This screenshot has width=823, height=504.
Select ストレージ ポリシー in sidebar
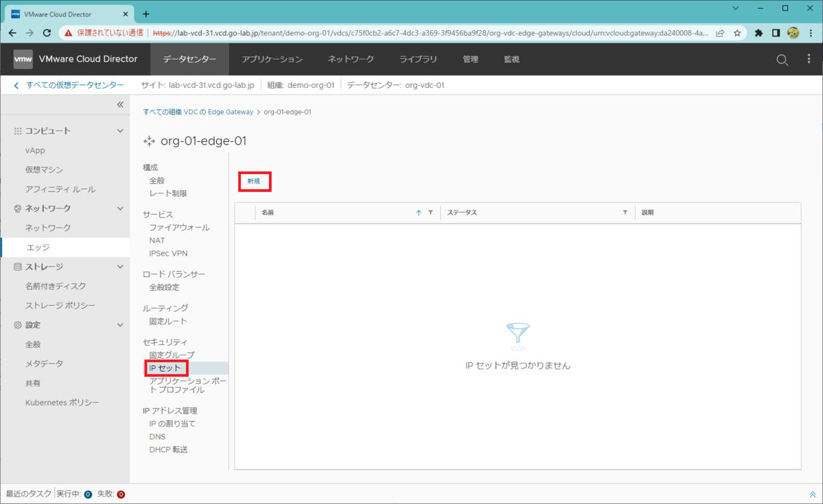tap(60, 305)
